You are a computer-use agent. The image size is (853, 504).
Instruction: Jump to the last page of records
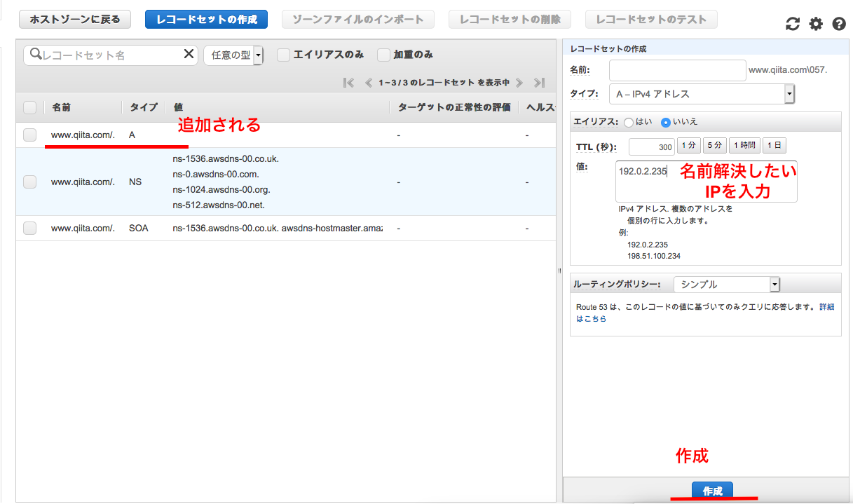(538, 82)
